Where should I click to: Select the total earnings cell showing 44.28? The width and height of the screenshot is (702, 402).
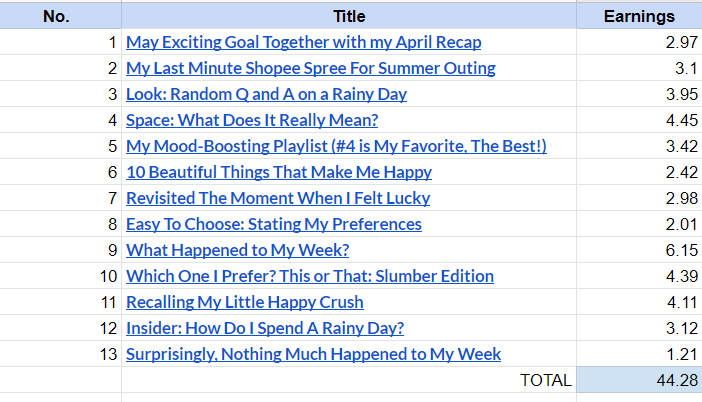click(639, 380)
